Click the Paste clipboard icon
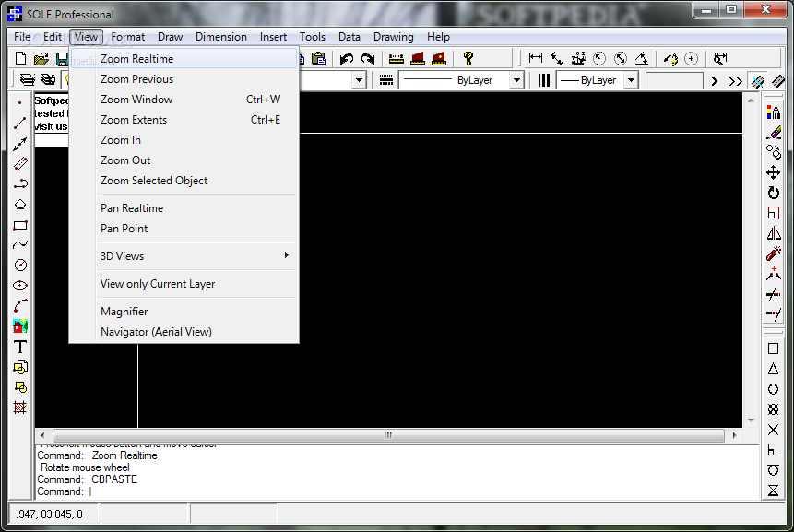This screenshot has height=532, width=794. click(318, 59)
